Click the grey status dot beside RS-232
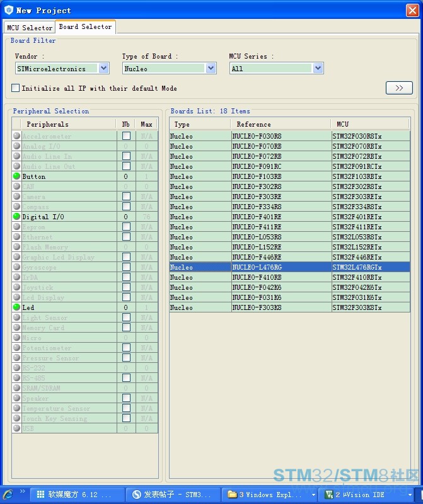 pyautogui.click(x=16, y=368)
